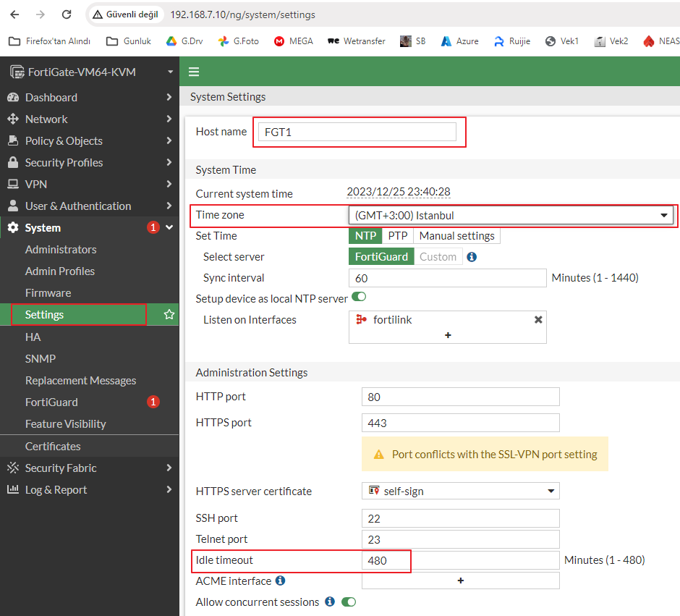
Task: Click the star favorite icon next to Settings
Action: 169,314
